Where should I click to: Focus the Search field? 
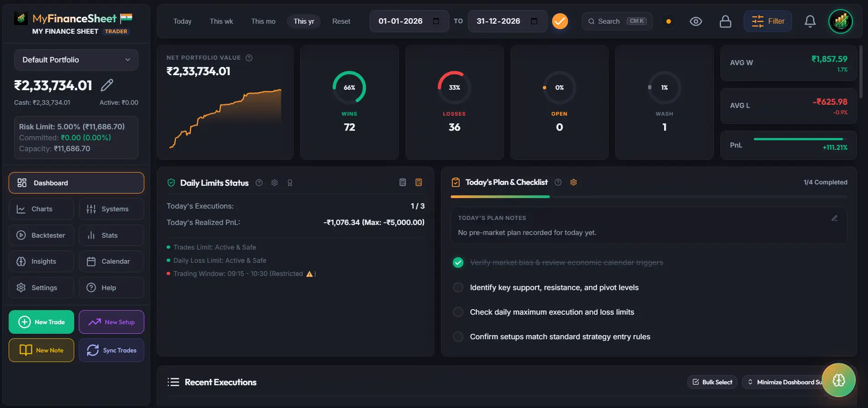617,21
